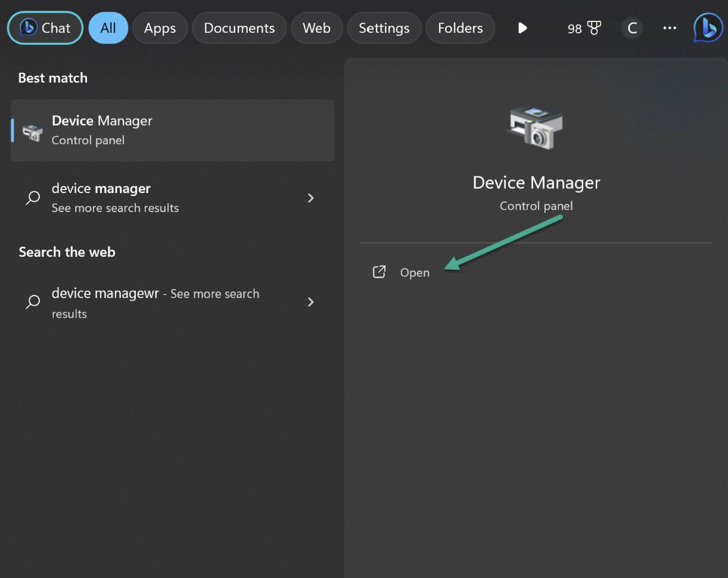Switch to the Apps filter tab

pos(160,28)
